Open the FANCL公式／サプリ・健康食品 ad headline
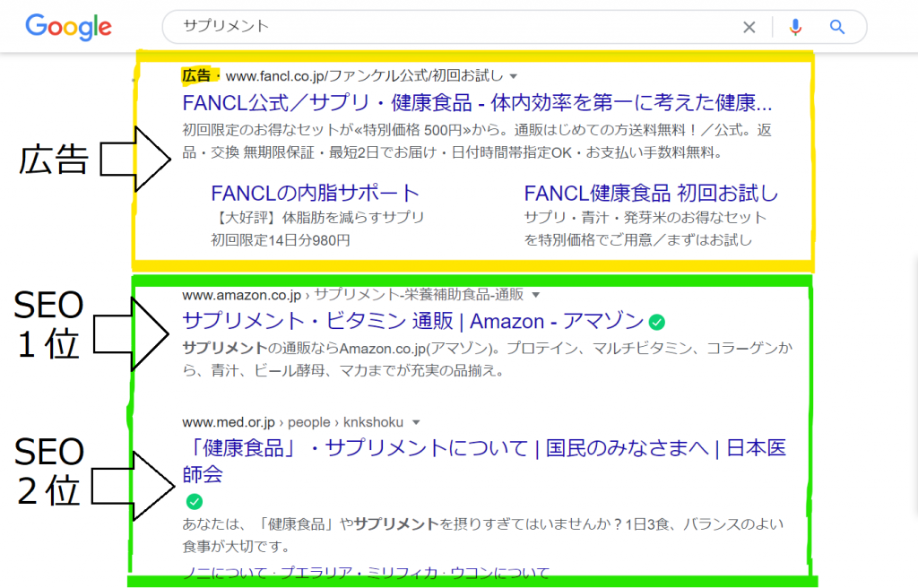 coord(477,103)
